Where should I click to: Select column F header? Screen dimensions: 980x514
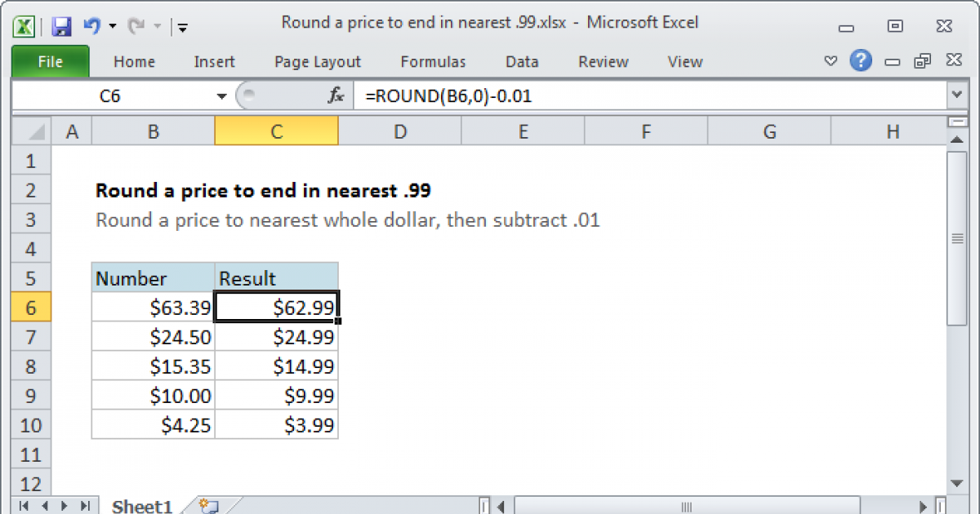(x=646, y=131)
